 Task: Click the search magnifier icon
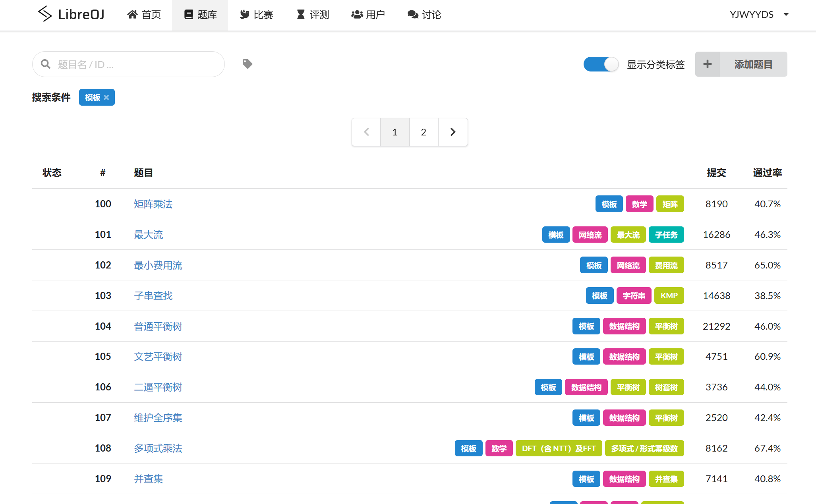[x=46, y=64]
